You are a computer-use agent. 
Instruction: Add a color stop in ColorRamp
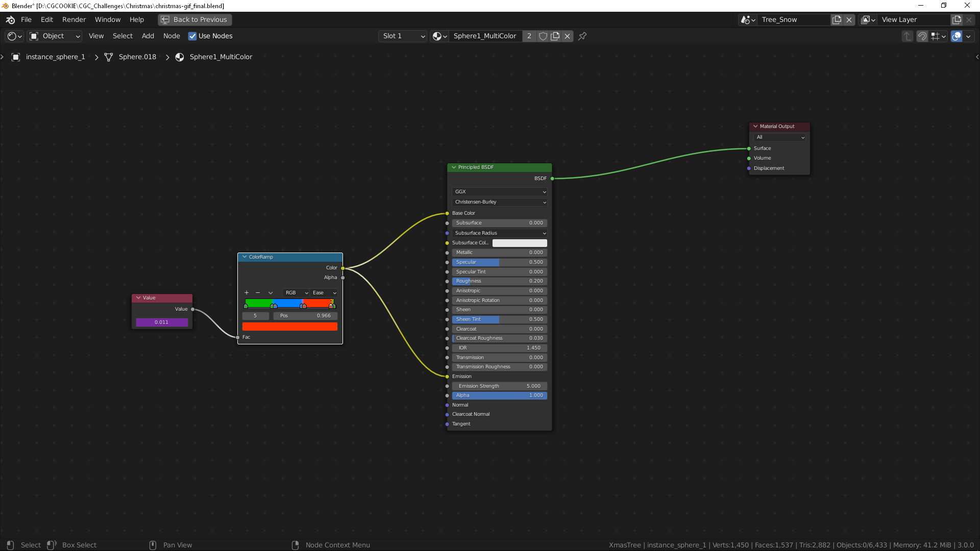click(247, 293)
